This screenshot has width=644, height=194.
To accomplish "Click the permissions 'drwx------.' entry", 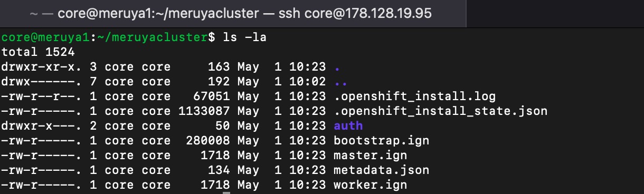I will coord(42,82).
